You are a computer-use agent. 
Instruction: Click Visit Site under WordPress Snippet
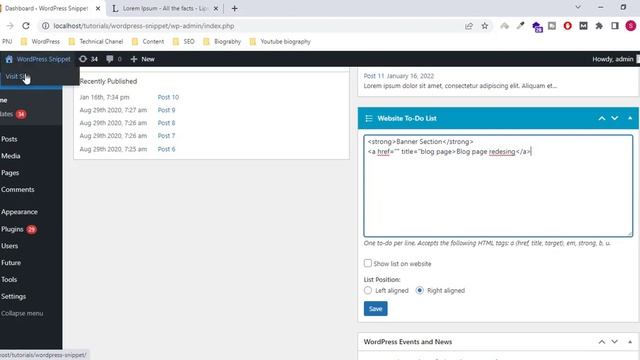[16, 76]
